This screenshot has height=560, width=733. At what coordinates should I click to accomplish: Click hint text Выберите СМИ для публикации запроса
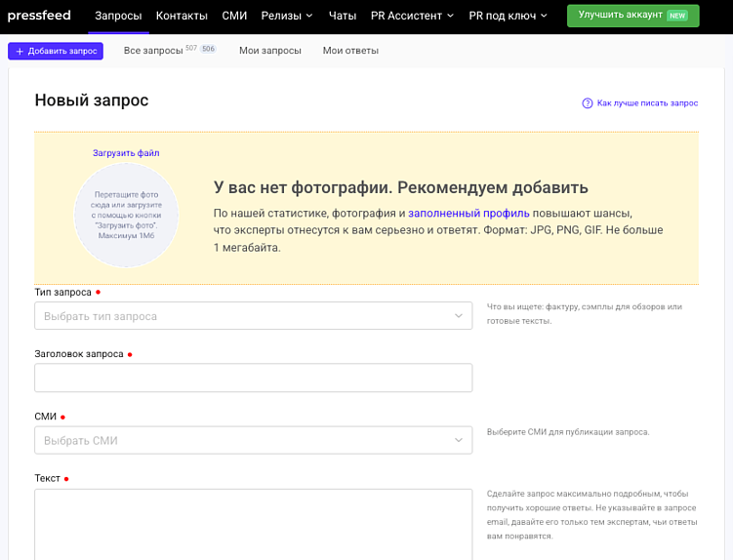point(568,432)
